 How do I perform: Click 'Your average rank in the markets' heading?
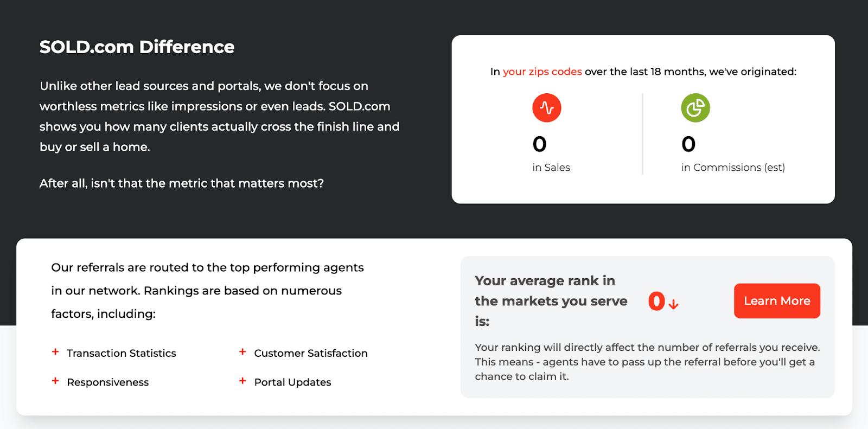tap(551, 301)
